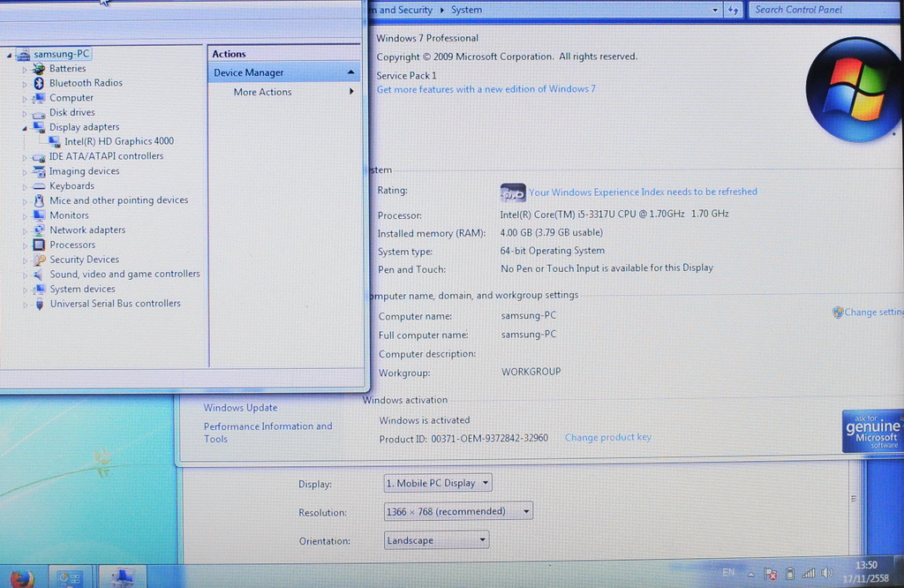Click 'and Security' breadcrumb segment

coord(406,10)
